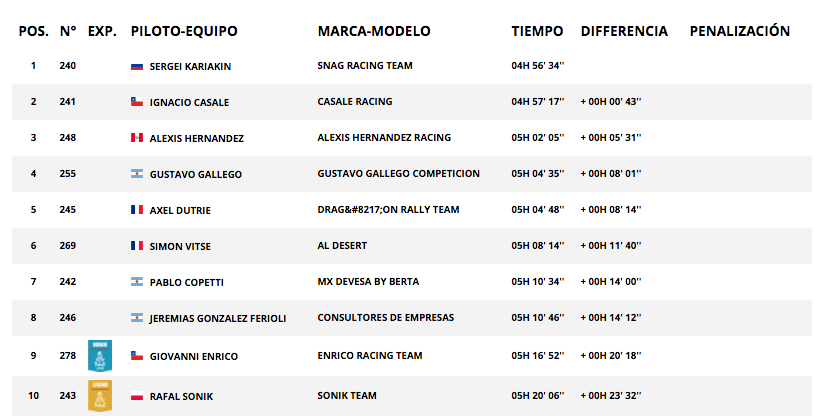Click the blue Rookie badge for Giovanni Enrico

100,356
